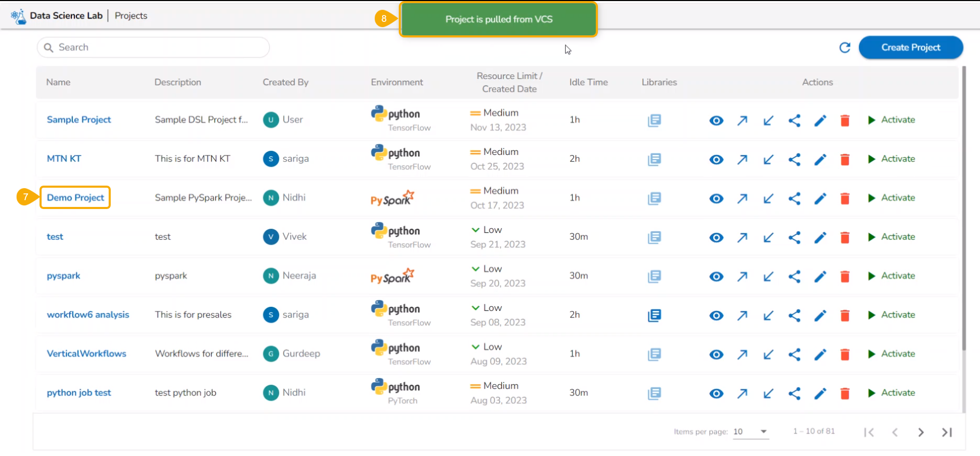Screen dimensions: 980x456
Task: Click the eye icon for VerticalWorkflows
Action: pos(716,355)
